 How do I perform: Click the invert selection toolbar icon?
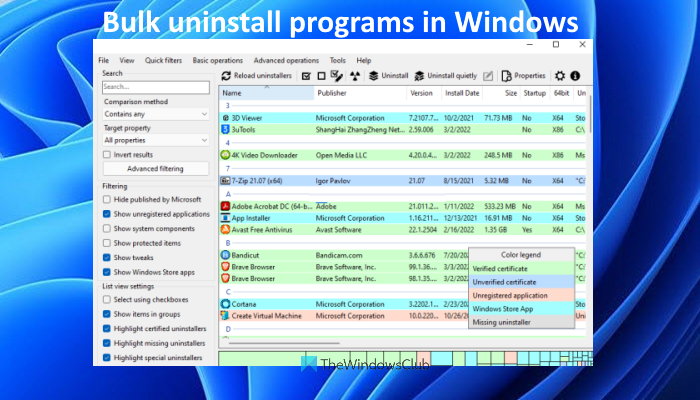tap(337, 76)
